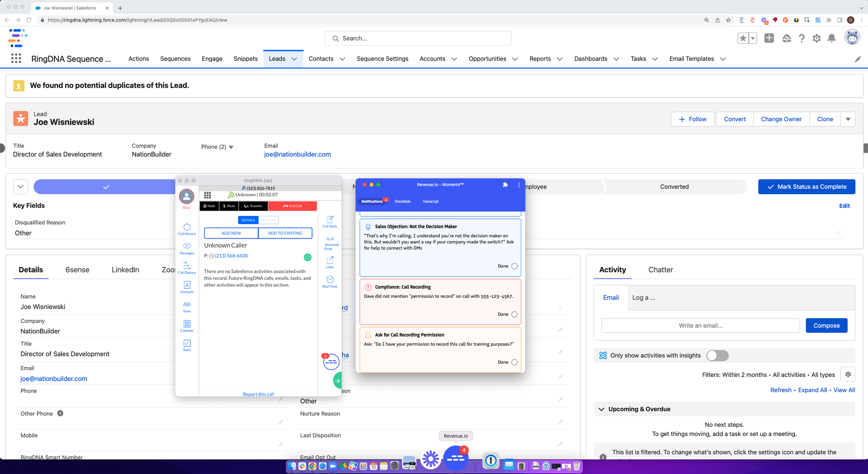This screenshot has width=868, height=474.
Task: Switch to Chatter tab
Action: coord(660,270)
